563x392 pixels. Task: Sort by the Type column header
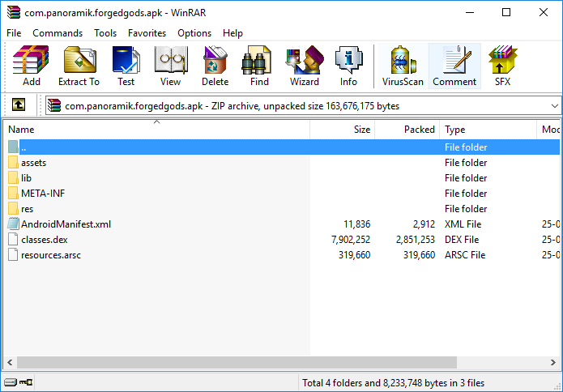488,130
